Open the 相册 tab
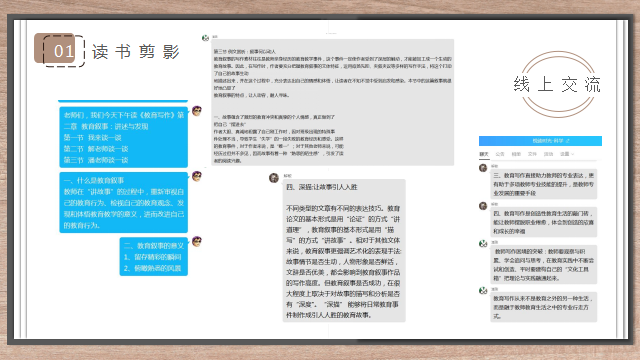640x360 pixels. pos(516,154)
